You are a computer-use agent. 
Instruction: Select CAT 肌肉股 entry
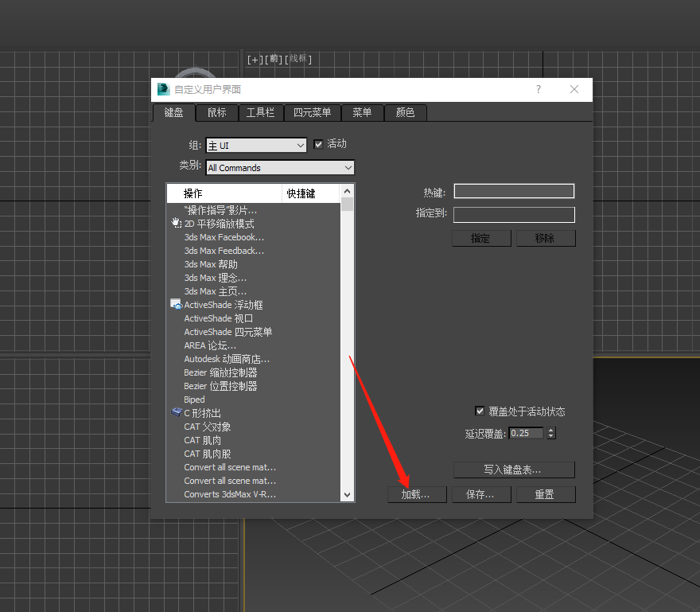point(207,454)
